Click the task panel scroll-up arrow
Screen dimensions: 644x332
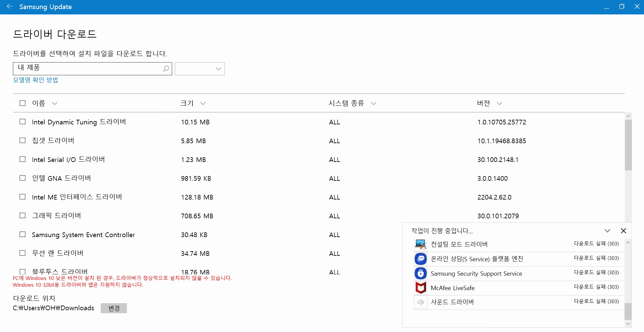(x=628, y=242)
